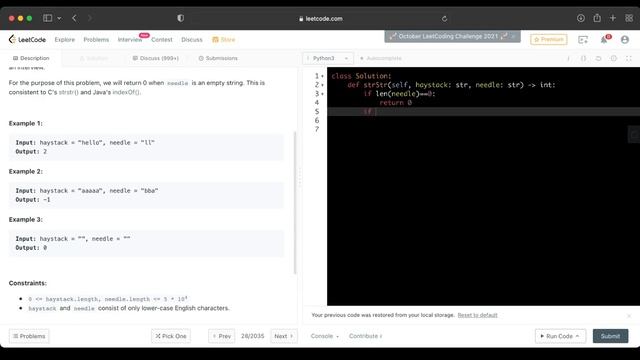The image size is (640, 360).
Task: Open Safari downloads
Action: (580, 18)
